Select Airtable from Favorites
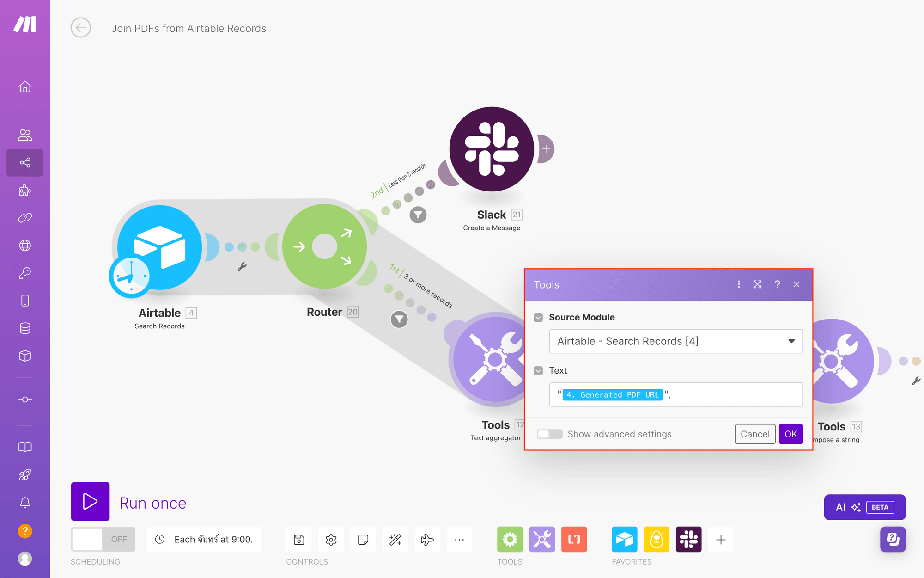This screenshot has height=578, width=924. click(625, 540)
